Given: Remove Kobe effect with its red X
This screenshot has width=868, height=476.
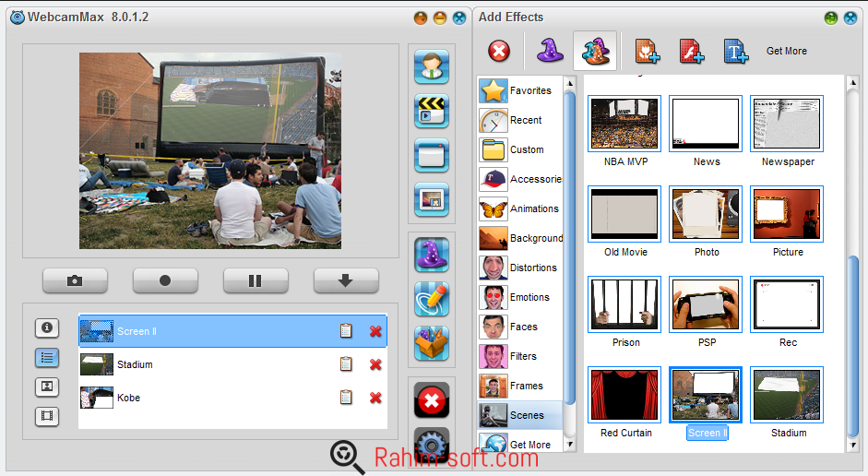Looking at the screenshot, I should 375,398.
